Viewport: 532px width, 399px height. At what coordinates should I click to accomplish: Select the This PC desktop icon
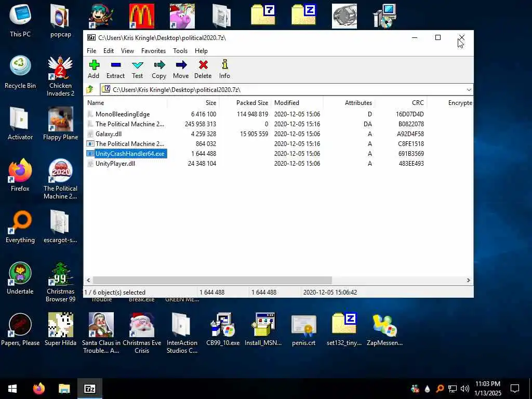pos(20,21)
